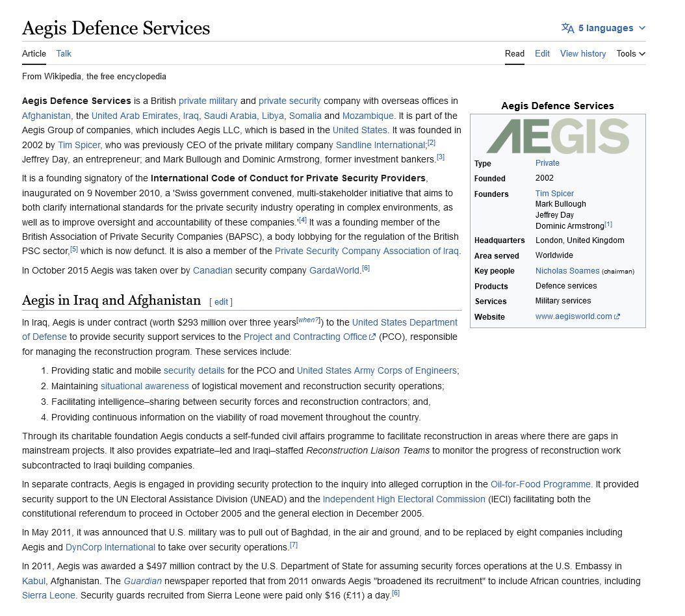Open the Tim Spicer infobox link
Image resolution: width=685 pixels, height=616 pixels.
pos(554,194)
